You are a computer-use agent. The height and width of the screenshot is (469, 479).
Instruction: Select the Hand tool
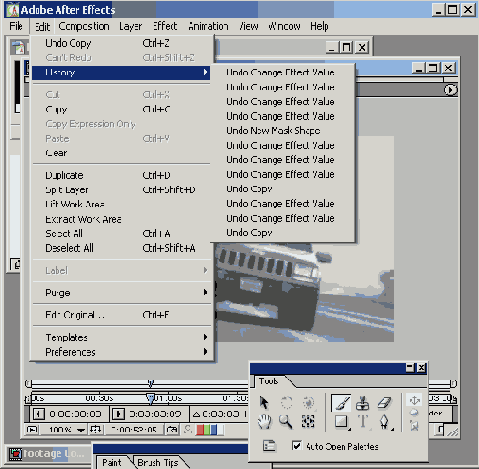click(264, 422)
